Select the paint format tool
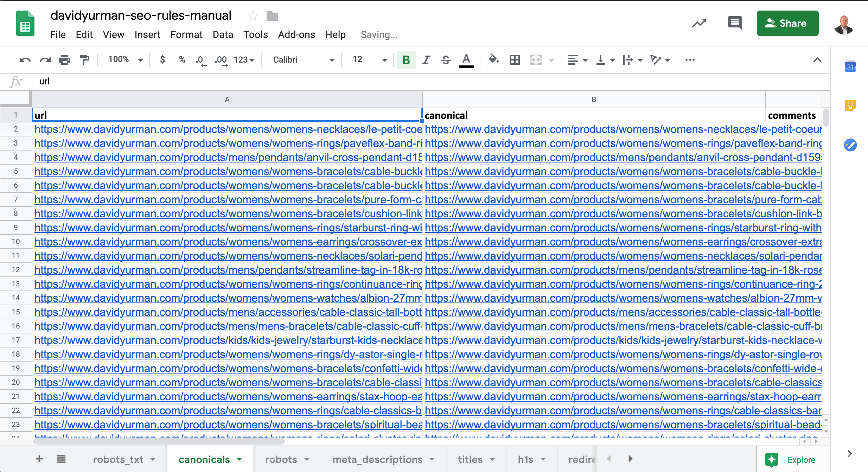The height and width of the screenshot is (472, 868). click(x=85, y=60)
